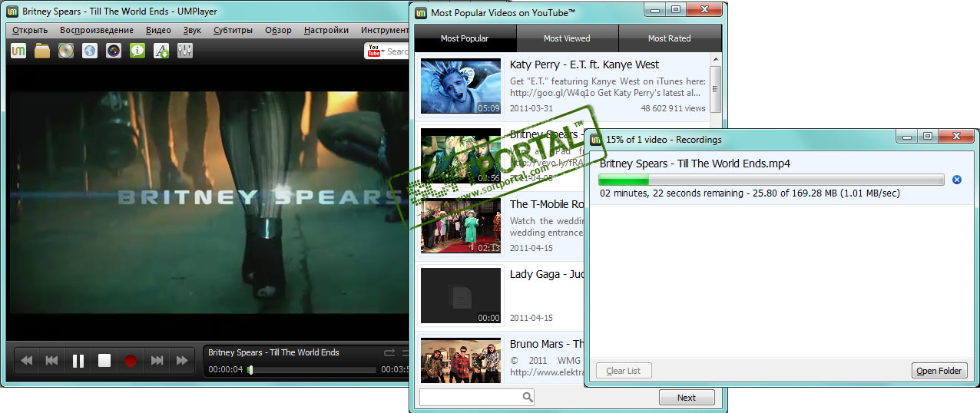Toggle the repeat icon in the player display

[x=389, y=352]
